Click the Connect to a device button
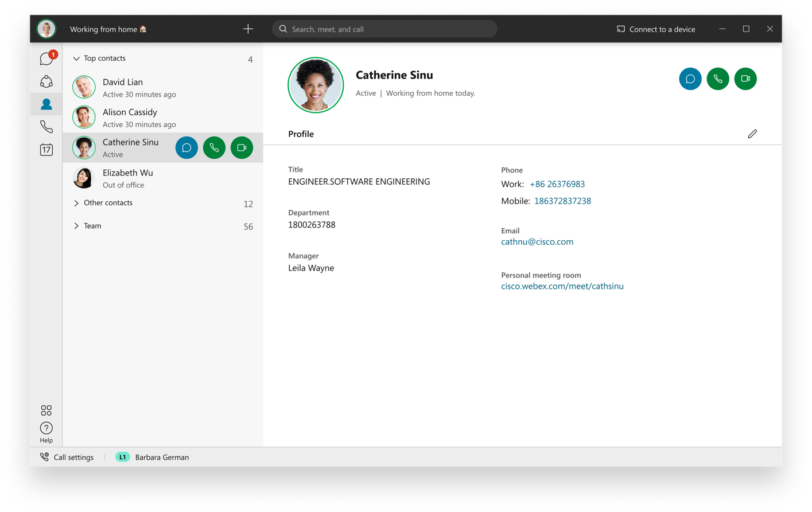 click(656, 29)
